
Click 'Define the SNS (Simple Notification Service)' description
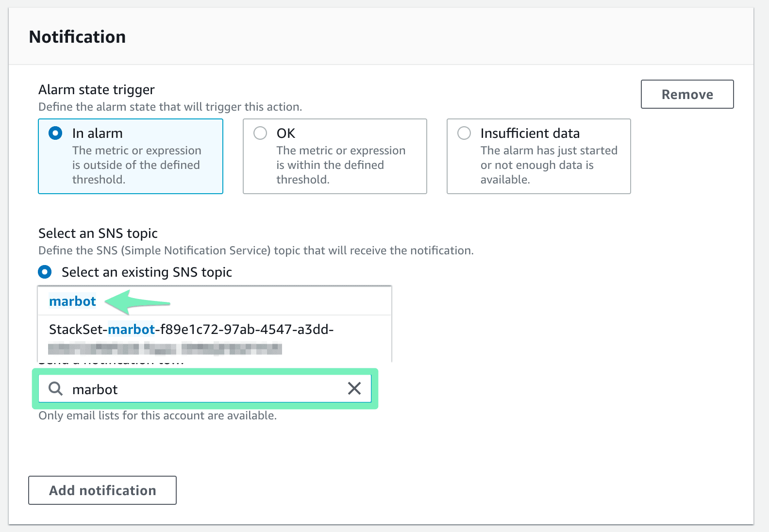point(256,250)
